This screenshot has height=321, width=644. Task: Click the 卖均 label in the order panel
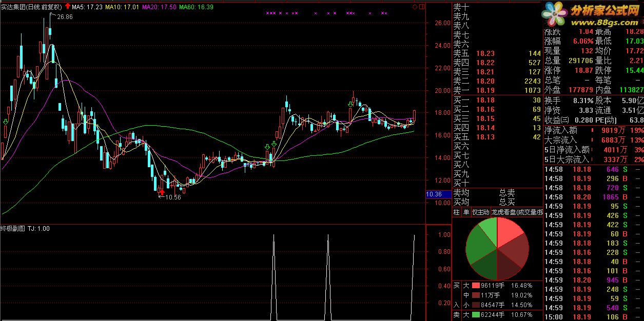(461, 193)
